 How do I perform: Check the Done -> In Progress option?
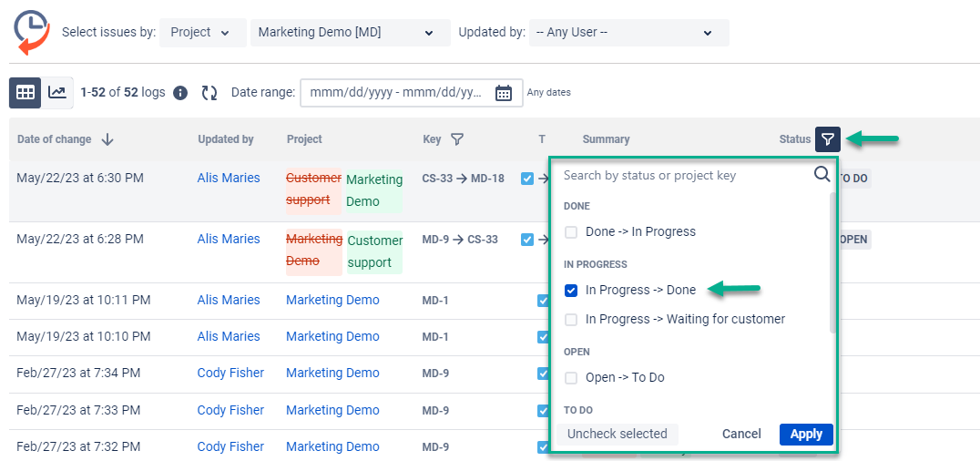(x=571, y=232)
